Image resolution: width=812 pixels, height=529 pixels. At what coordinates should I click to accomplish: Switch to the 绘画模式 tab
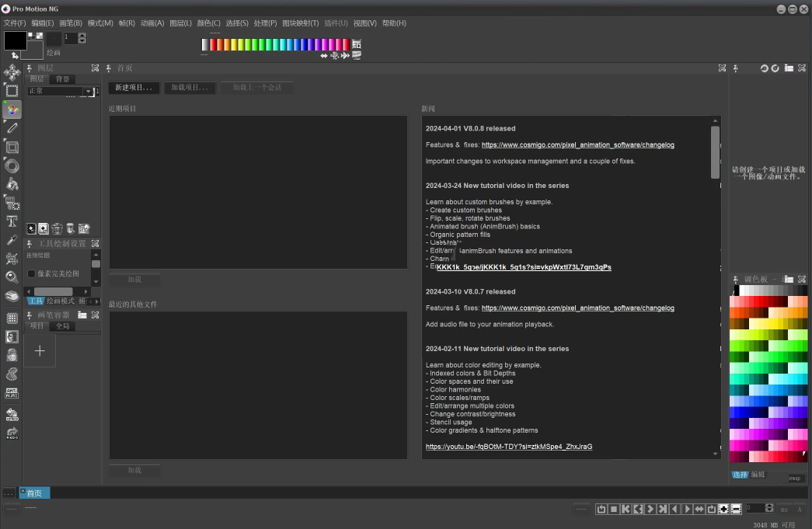[61, 301]
